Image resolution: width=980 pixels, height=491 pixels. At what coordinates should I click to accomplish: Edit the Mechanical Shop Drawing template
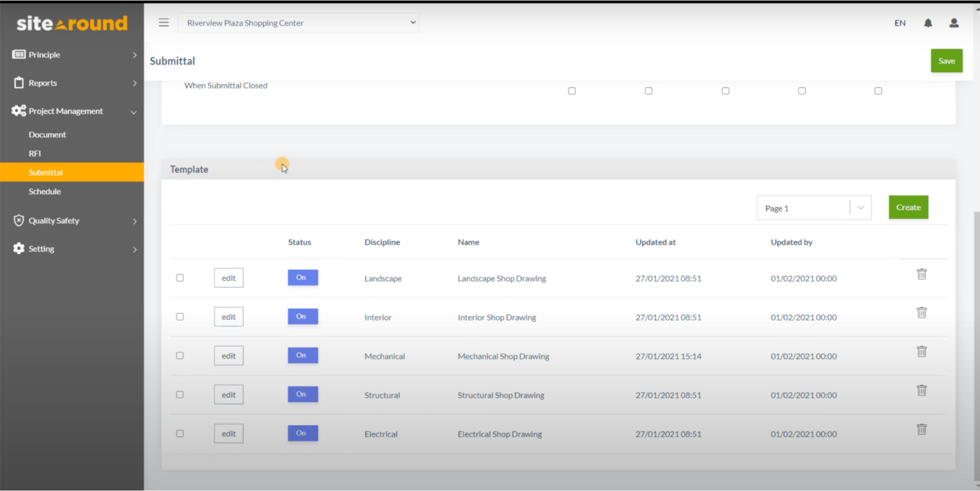tap(229, 355)
